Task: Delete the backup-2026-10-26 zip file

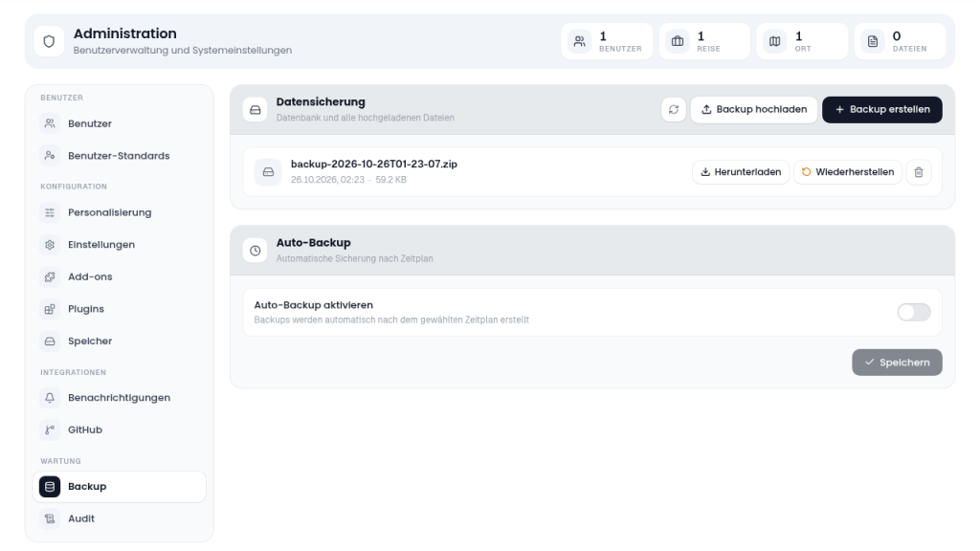Action: pyautogui.click(x=918, y=172)
